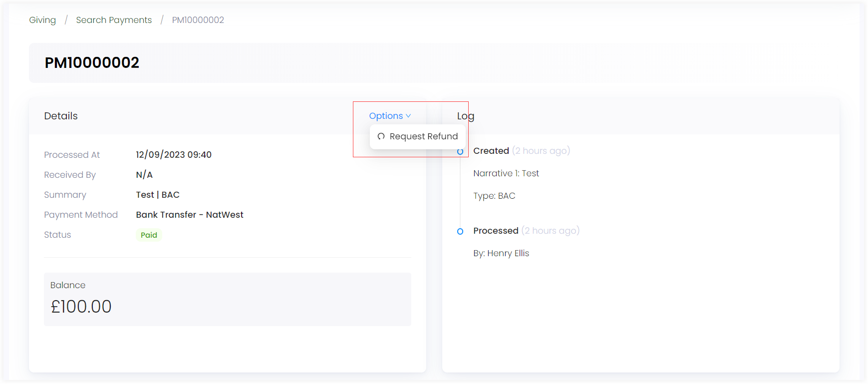
Task: Select the Created log entry title
Action: click(x=491, y=151)
